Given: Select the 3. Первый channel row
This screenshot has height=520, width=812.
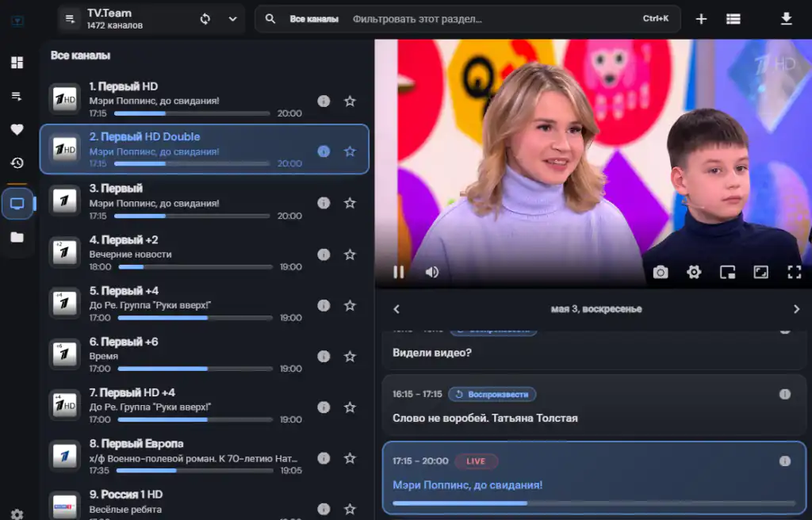Looking at the screenshot, I should coord(205,201).
